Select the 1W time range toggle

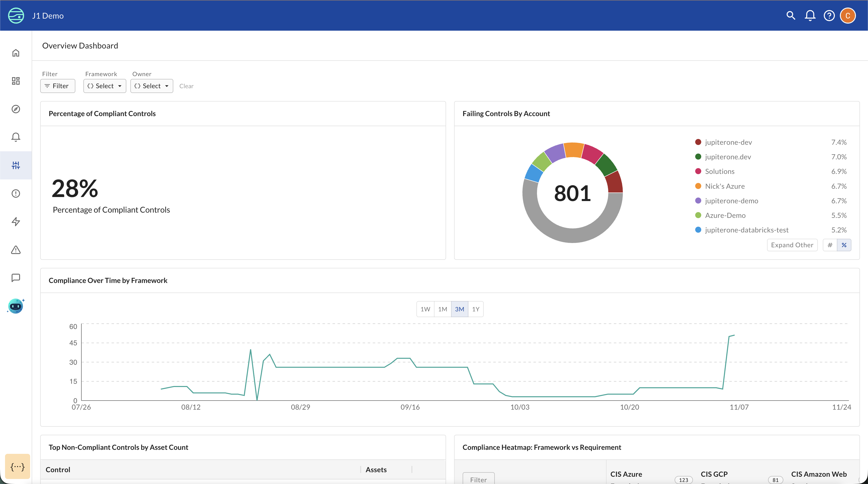(425, 309)
